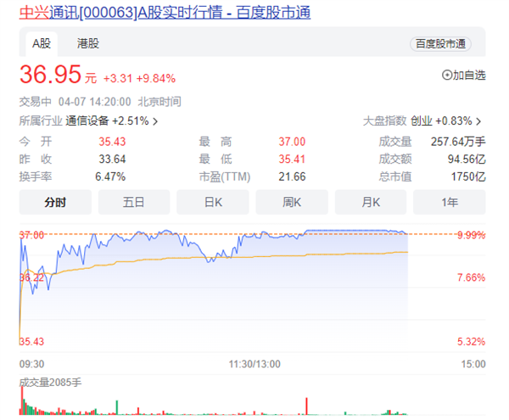Click the tall red afternoon volume bar

(306, 406)
